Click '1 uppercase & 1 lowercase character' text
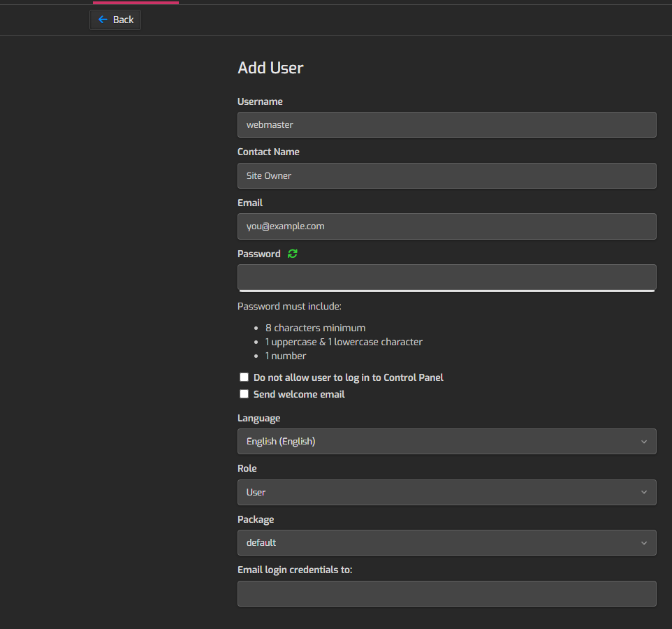The image size is (672, 629). tap(344, 342)
